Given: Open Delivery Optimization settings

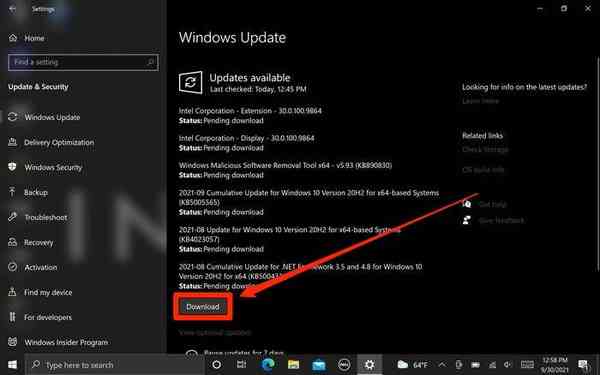Looking at the screenshot, I should (51, 142).
